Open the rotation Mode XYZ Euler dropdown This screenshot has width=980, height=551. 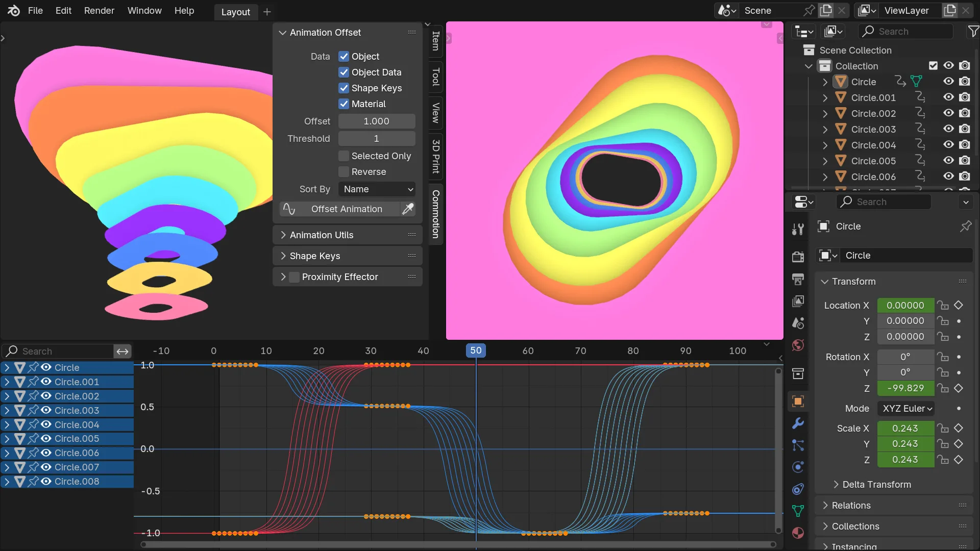click(x=906, y=408)
